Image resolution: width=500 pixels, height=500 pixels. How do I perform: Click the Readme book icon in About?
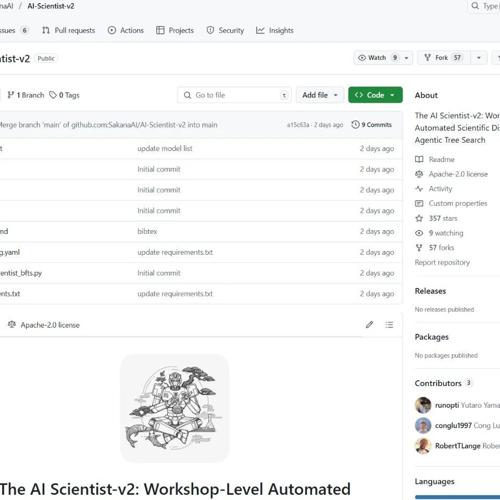[419, 159]
